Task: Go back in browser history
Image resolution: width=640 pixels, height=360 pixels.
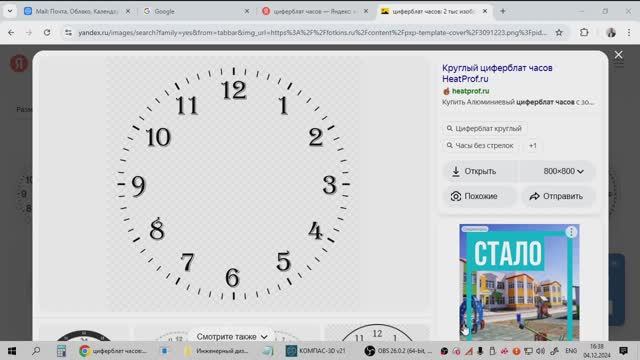Action: pos(11,33)
